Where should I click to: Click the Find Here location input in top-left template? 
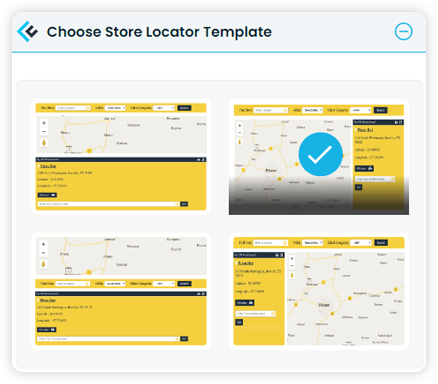73,108
